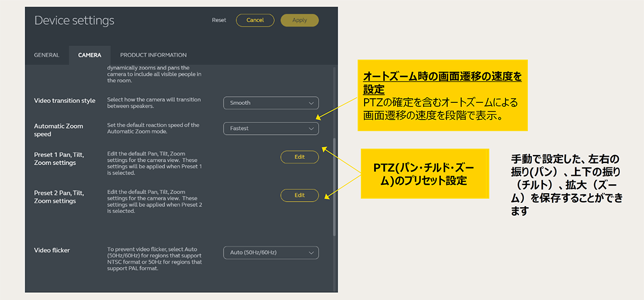Open the PRODUCT INFORMATION tab

[x=153, y=55]
